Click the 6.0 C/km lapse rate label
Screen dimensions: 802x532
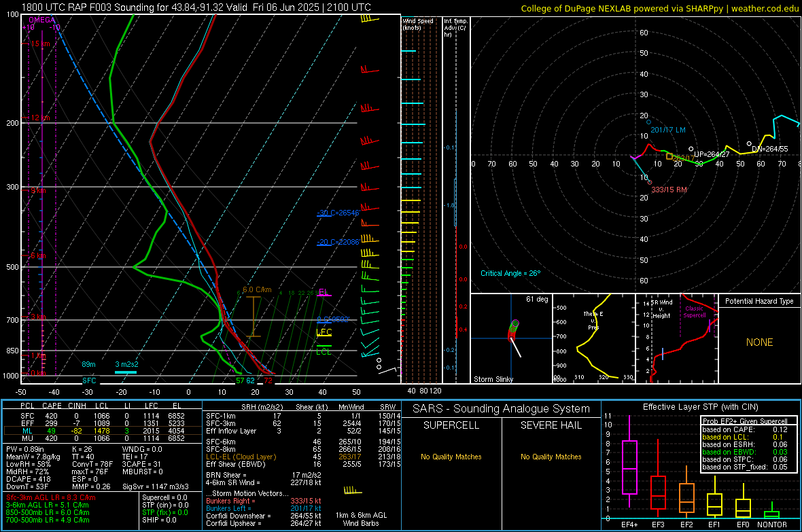258,289
